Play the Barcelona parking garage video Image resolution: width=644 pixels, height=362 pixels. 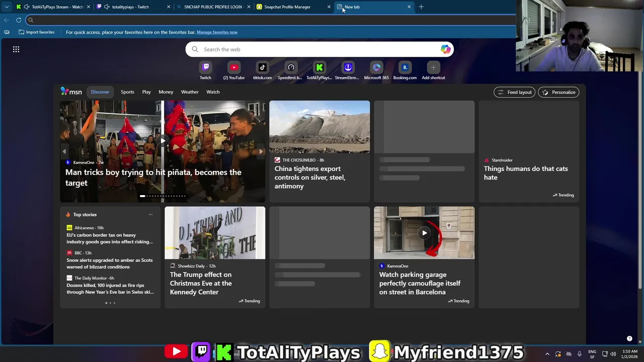425,233
